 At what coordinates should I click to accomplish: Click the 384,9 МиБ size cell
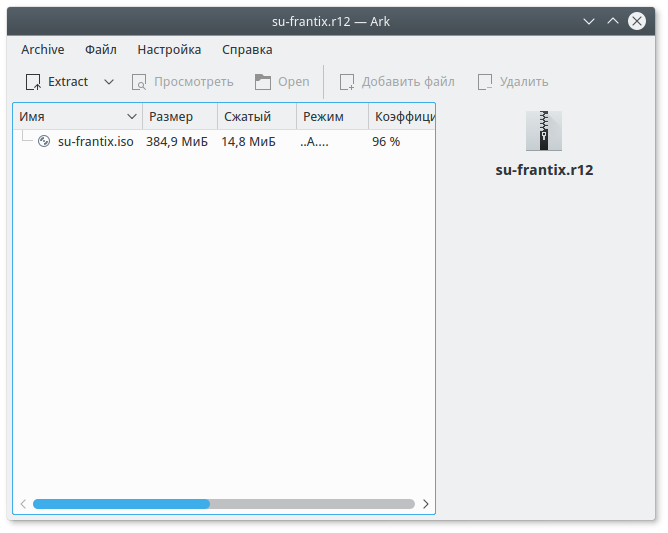(177, 141)
